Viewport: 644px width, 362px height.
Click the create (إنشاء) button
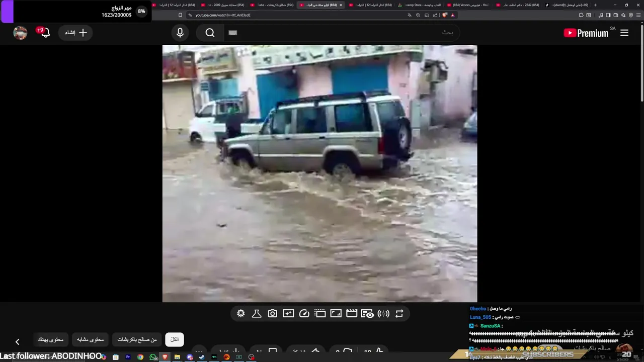coord(76,33)
